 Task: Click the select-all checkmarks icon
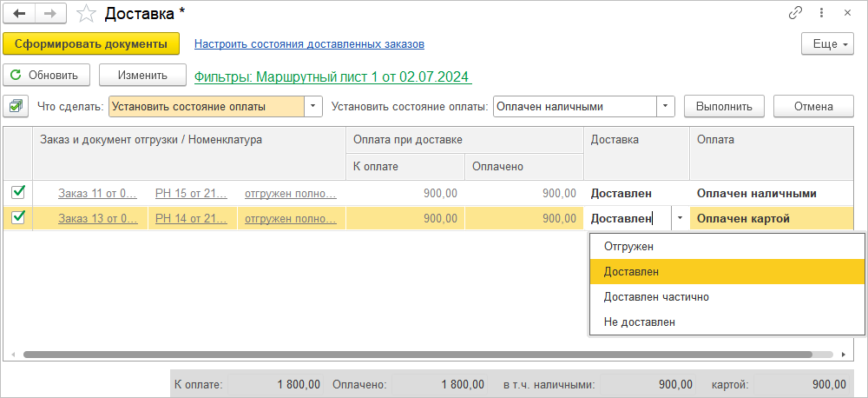click(16, 106)
